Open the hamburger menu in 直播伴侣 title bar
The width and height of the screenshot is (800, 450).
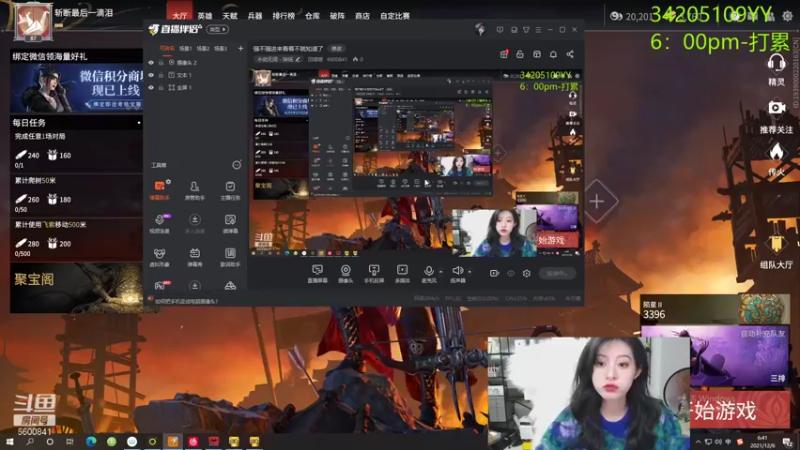tap(538, 30)
